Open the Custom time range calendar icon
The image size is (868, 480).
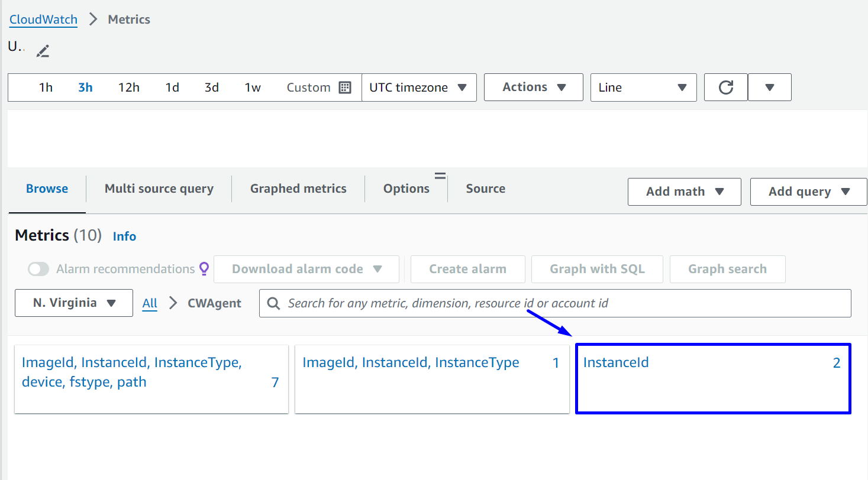click(345, 87)
